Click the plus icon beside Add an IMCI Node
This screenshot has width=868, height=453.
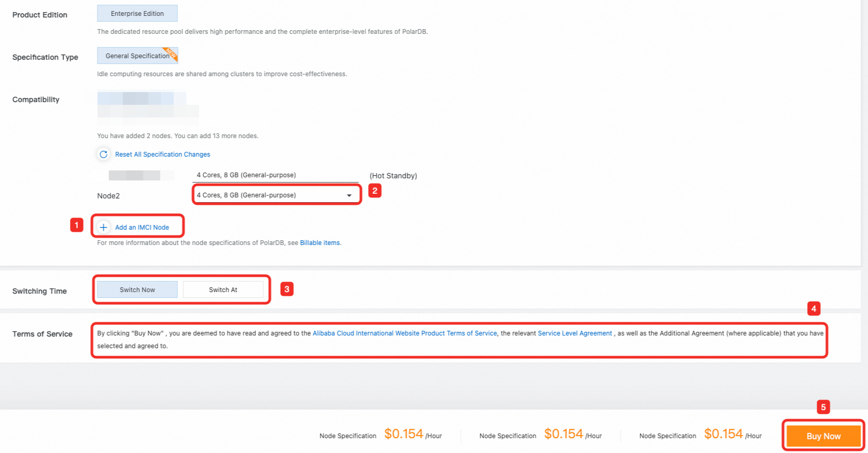[103, 228]
